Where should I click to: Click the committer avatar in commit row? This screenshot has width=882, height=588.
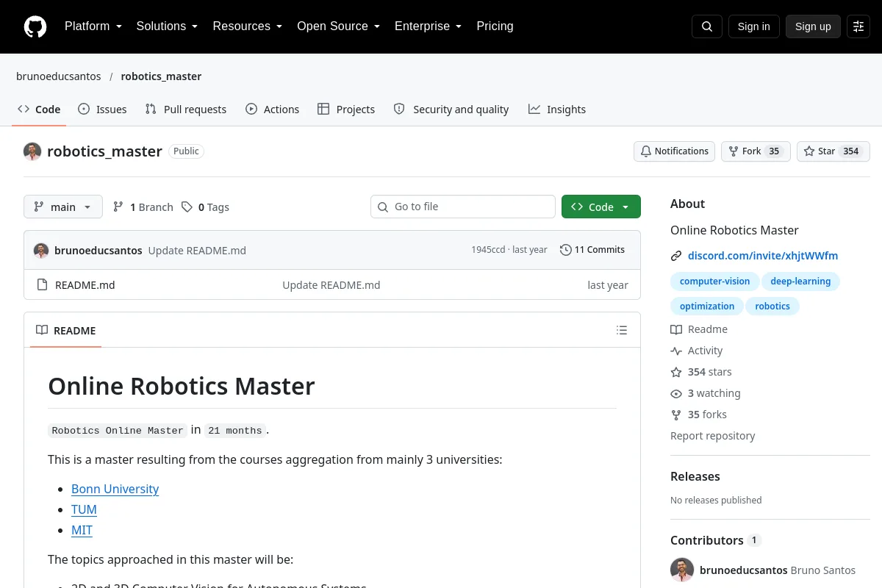(x=41, y=251)
